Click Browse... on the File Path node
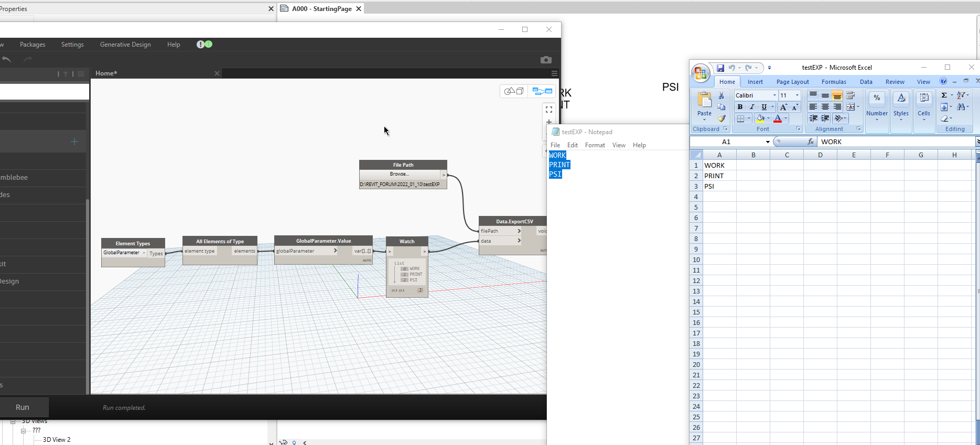 tap(399, 174)
